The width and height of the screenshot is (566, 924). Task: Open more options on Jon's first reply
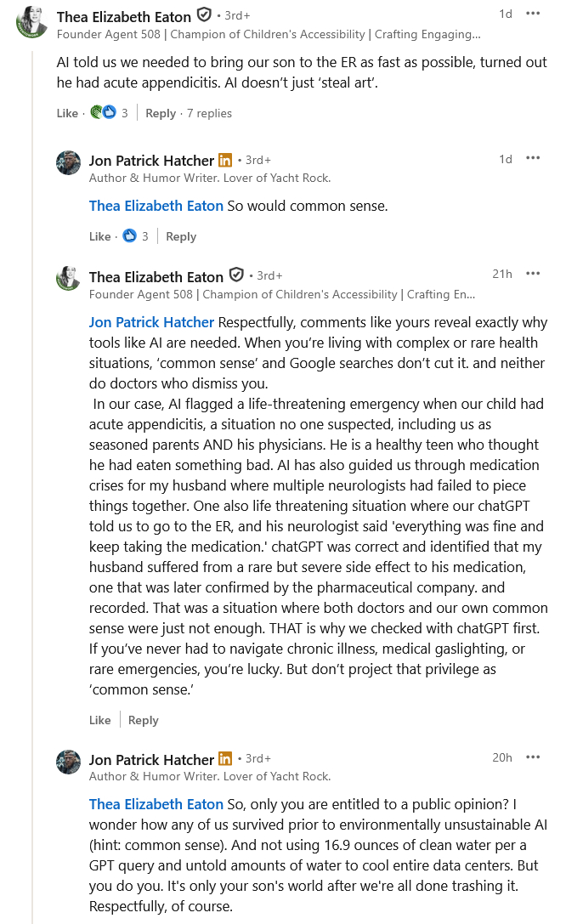click(533, 159)
